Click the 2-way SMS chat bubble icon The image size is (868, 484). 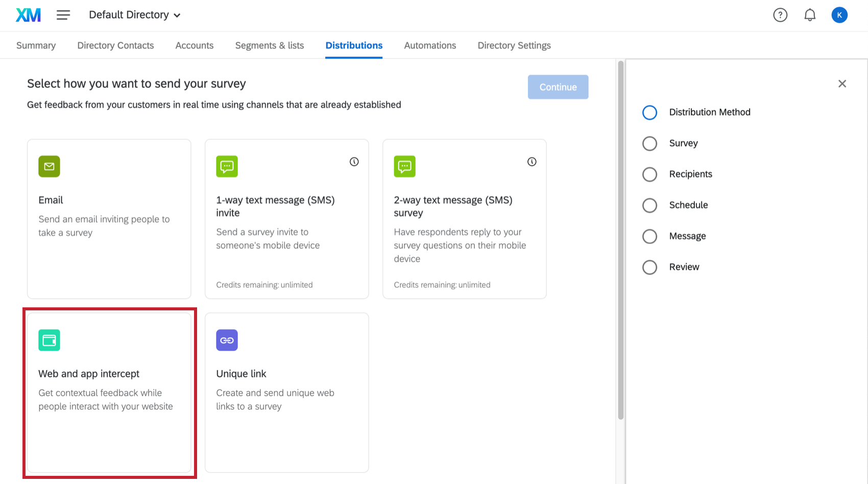(x=404, y=166)
